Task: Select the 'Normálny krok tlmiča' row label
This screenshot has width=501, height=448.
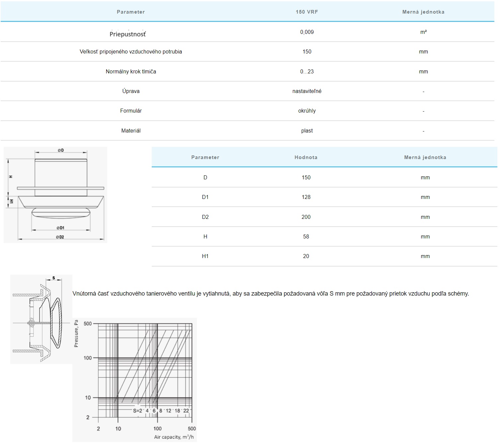Action: tap(131, 71)
